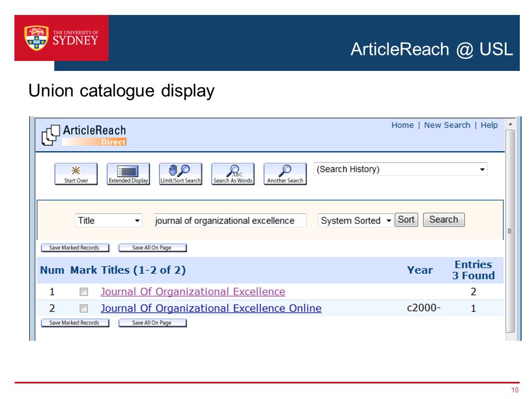
Task: Click bottom Save All On Page button
Action: pyautogui.click(x=152, y=323)
